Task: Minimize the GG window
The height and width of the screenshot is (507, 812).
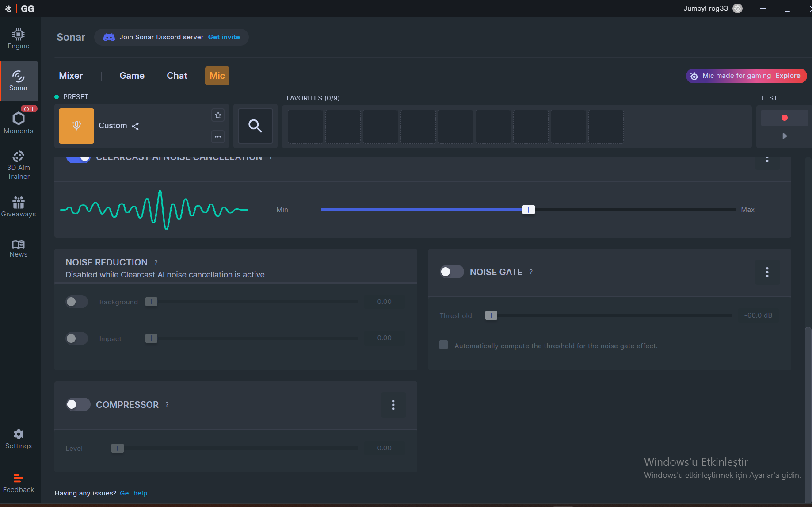Action: tap(762, 8)
